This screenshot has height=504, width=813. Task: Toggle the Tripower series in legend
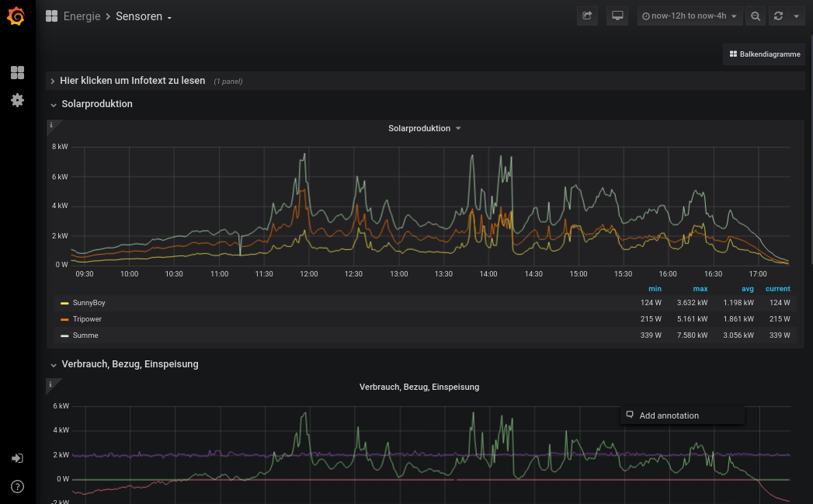pyautogui.click(x=87, y=319)
